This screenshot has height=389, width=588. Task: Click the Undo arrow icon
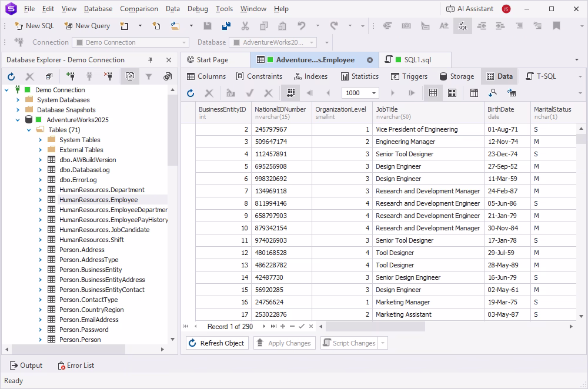click(x=302, y=26)
